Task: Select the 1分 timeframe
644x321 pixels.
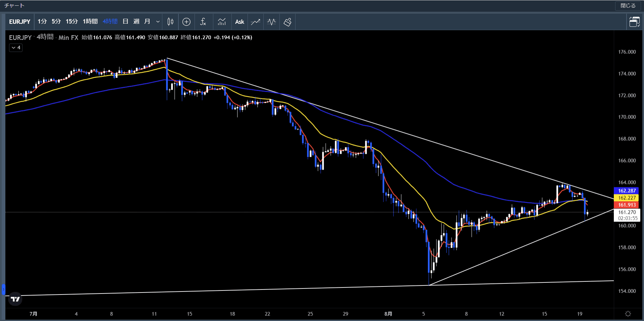Action: pyautogui.click(x=42, y=21)
